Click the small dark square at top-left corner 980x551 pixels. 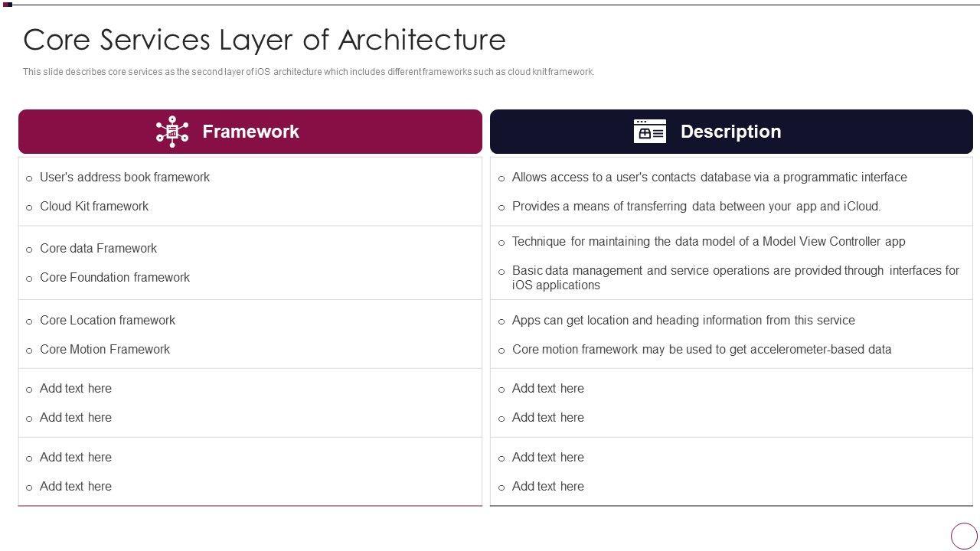coord(8,5)
